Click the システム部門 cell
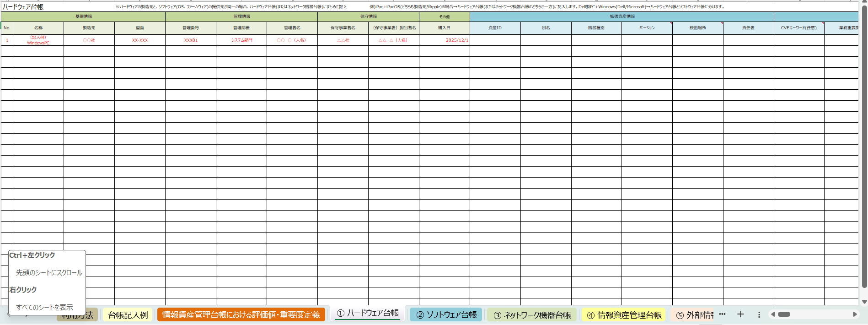This screenshot has width=868, height=325. 241,40
